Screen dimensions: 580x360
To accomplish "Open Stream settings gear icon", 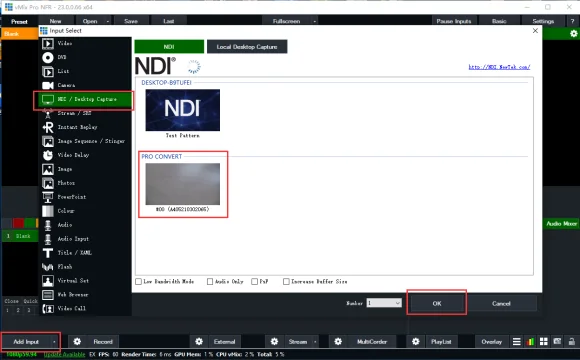I will pos(274,342).
